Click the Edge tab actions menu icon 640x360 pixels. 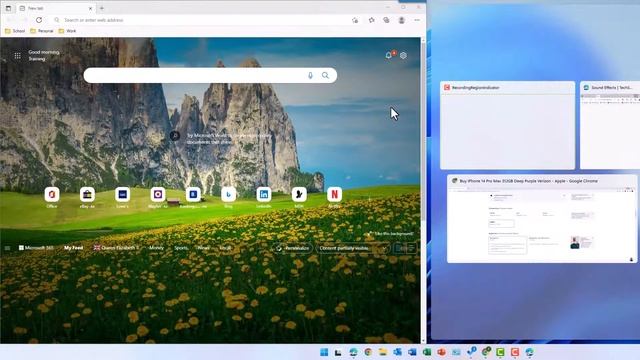coord(8,8)
